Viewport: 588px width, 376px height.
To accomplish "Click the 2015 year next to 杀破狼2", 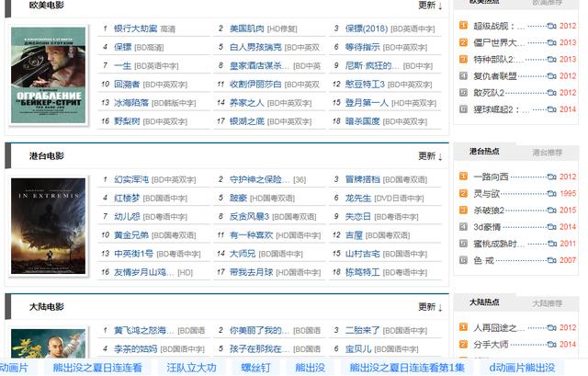I will [x=568, y=211].
